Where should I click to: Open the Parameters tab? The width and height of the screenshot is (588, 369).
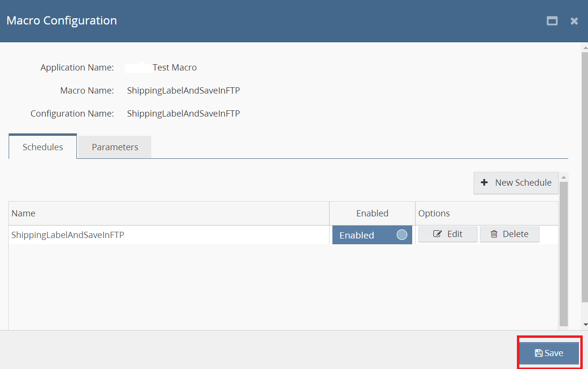click(x=115, y=147)
